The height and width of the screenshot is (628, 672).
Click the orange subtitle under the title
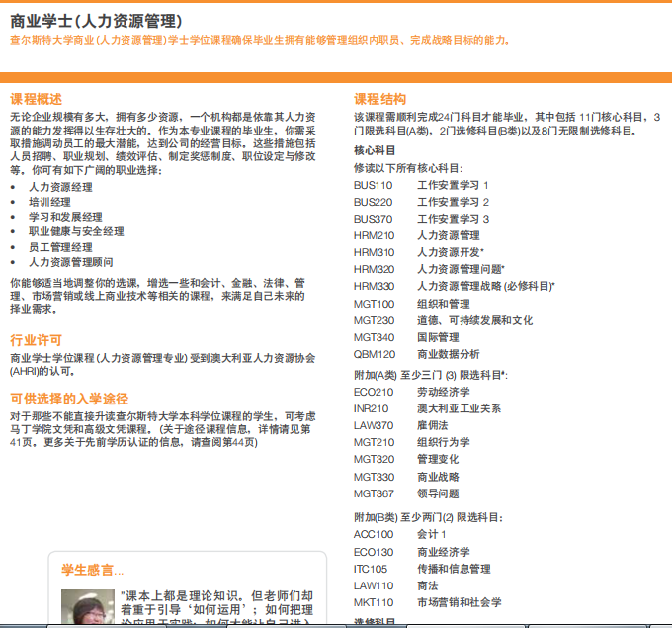coord(261,41)
